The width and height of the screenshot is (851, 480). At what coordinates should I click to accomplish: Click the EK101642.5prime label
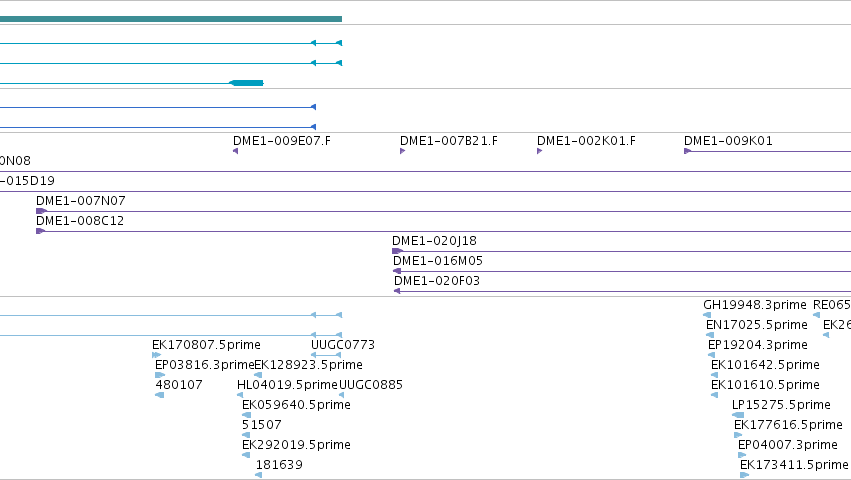765,365
